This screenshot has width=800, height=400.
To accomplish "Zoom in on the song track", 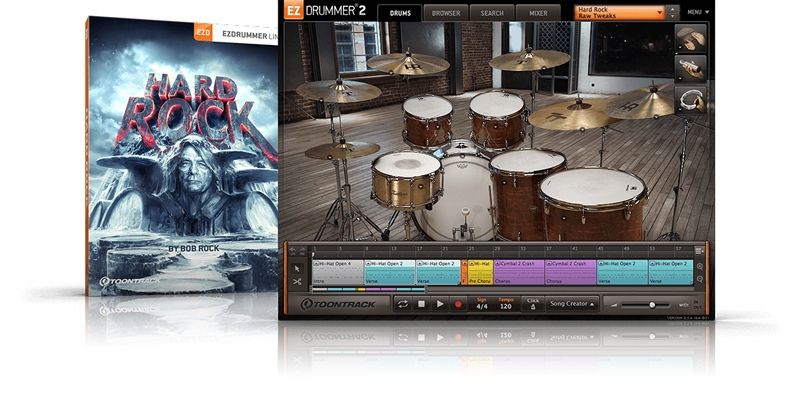I will [700, 267].
